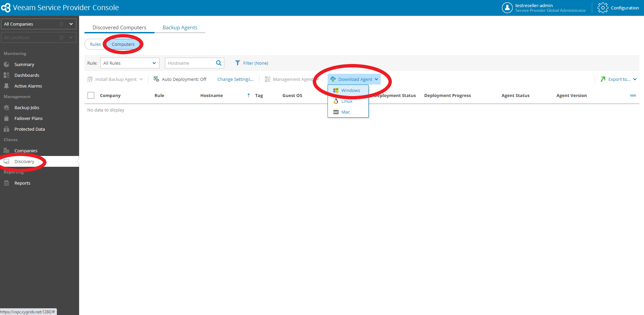The width and height of the screenshot is (644, 315).
Task: Click the Active Alarms bell icon
Action: pos(6,86)
